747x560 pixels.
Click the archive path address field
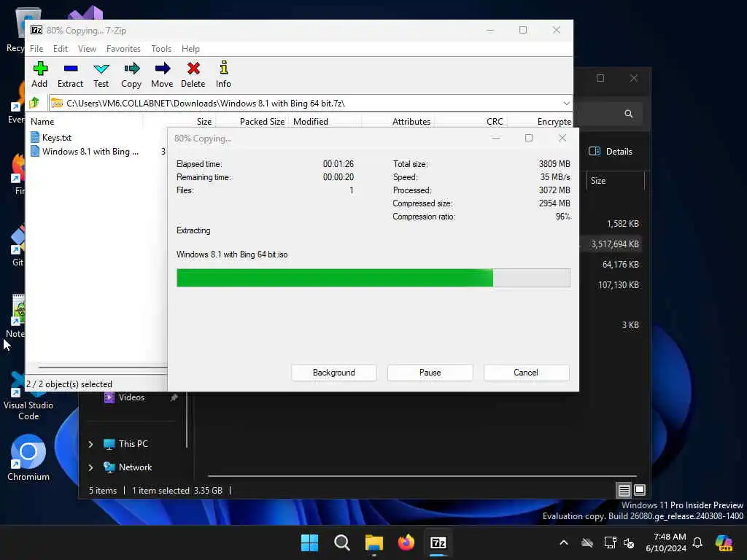[305, 104]
